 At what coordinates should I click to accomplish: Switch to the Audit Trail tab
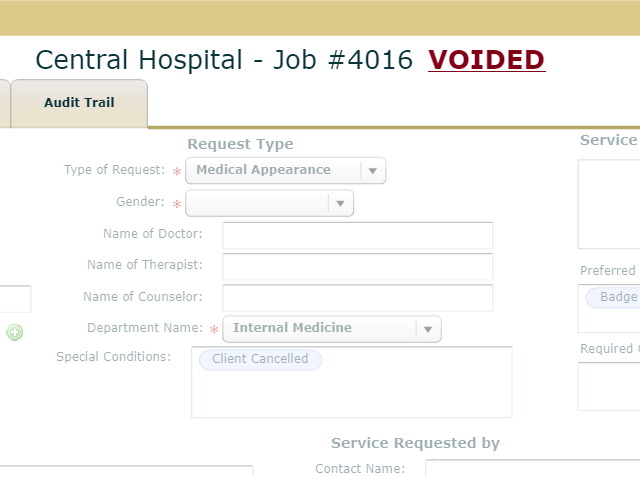coord(79,103)
